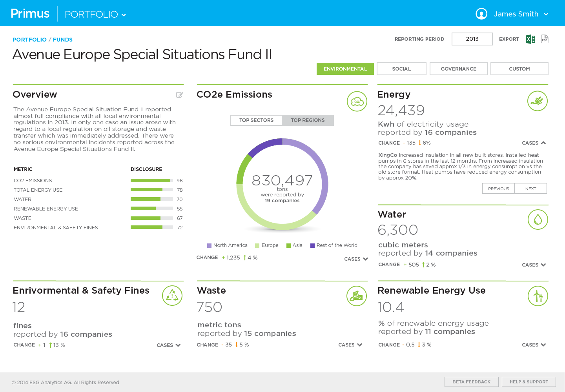565x392 pixels.
Task: Click the fund title Avenue Europe Special Situations
Action: (142, 54)
